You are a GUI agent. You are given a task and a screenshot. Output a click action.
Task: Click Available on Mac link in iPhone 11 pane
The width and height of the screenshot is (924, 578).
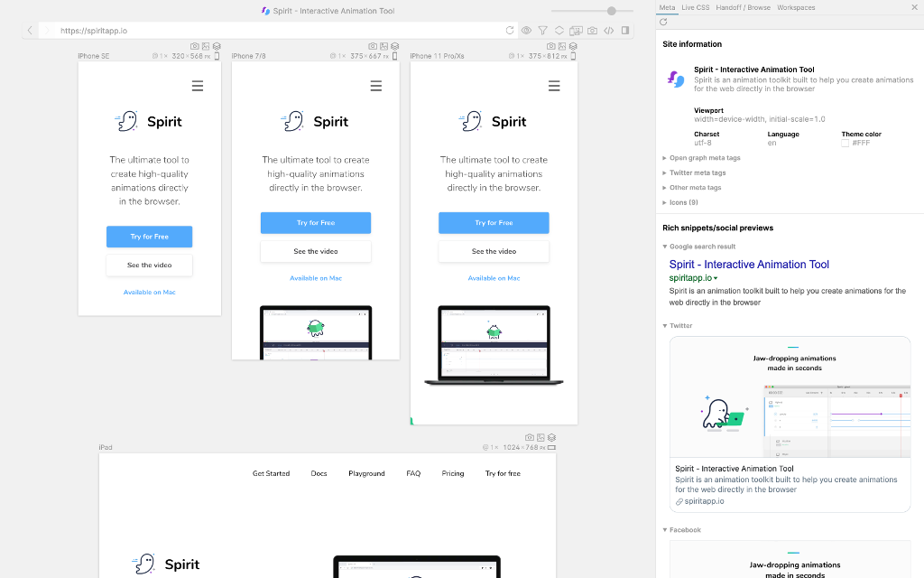pos(494,278)
